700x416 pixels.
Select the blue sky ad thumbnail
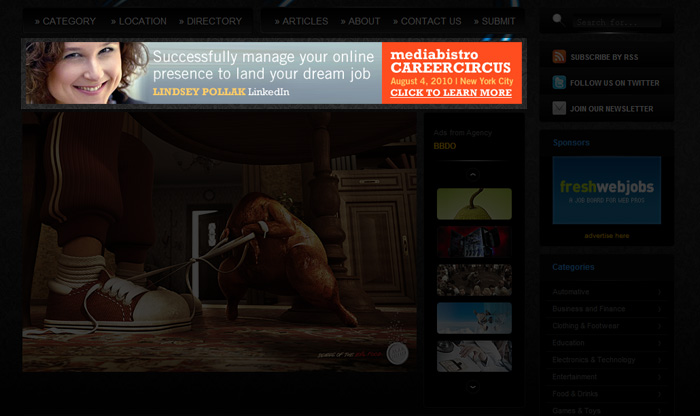click(x=474, y=318)
